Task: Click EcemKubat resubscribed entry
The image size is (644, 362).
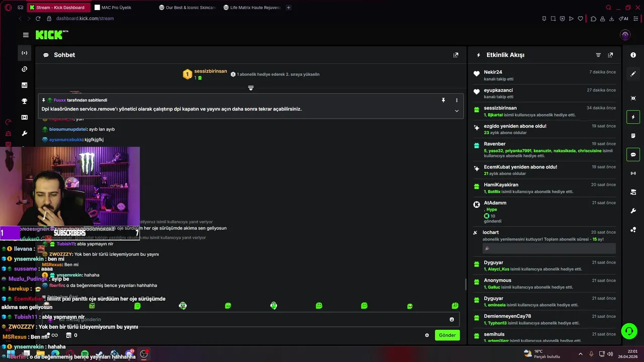Action: 545,170
